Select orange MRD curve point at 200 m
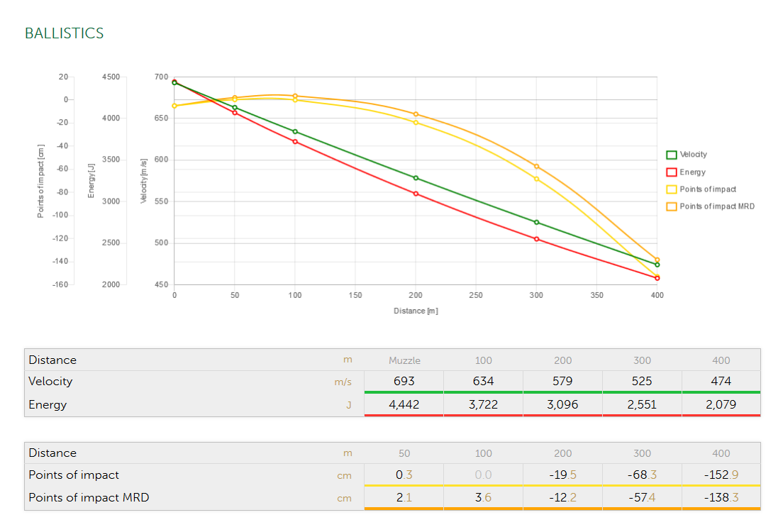The width and height of the screenshot is (783, 532). (416, 114)
